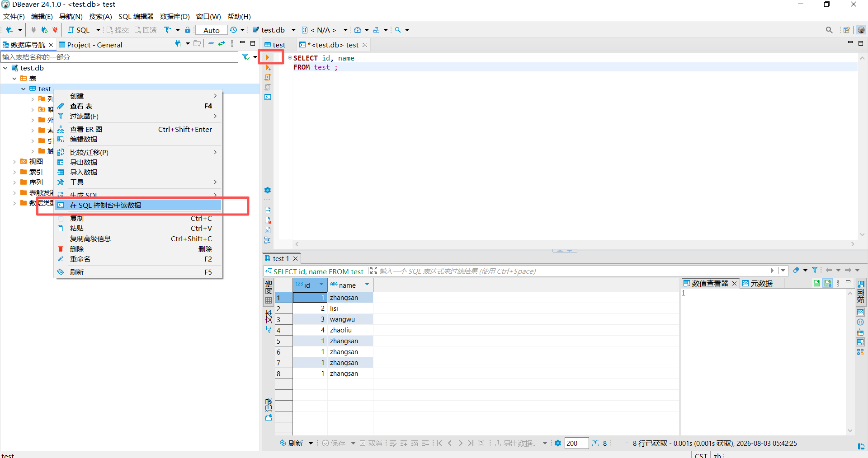868x458 pixels.
Task: Open the 帮助(H) menu
Action: 239,17
